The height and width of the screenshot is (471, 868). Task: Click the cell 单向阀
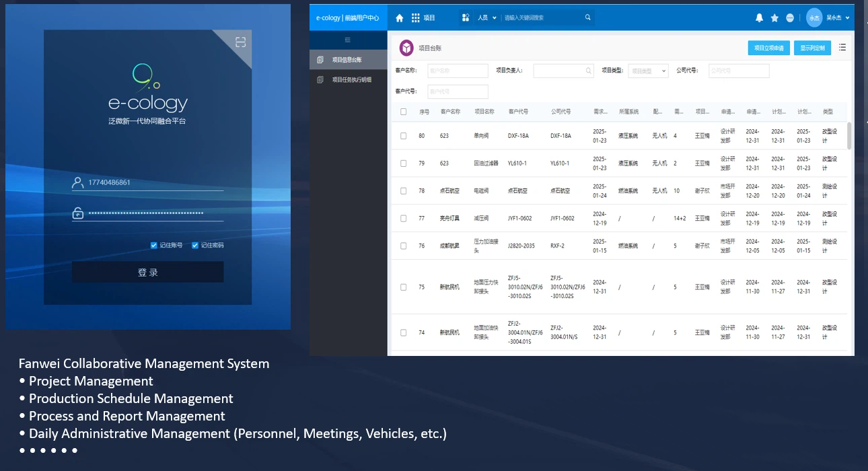click(x=481, y=136)
